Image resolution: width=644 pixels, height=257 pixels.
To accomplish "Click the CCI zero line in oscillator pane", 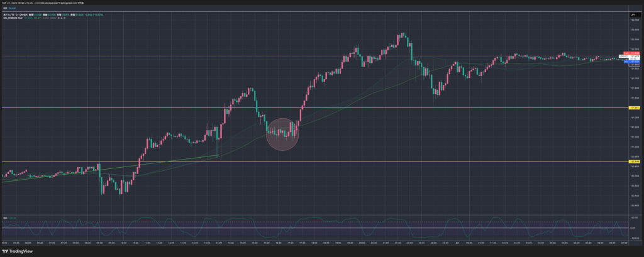I will click(x=314, y=228).
